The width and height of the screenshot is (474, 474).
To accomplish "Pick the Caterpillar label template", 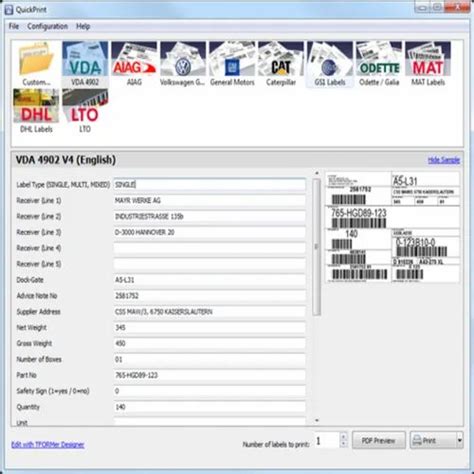I will [281, 64].
